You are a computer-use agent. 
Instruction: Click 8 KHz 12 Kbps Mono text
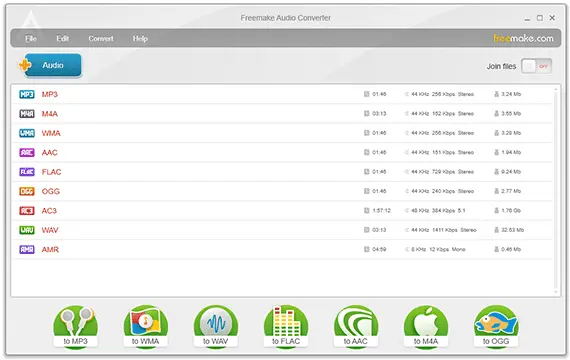438,249
